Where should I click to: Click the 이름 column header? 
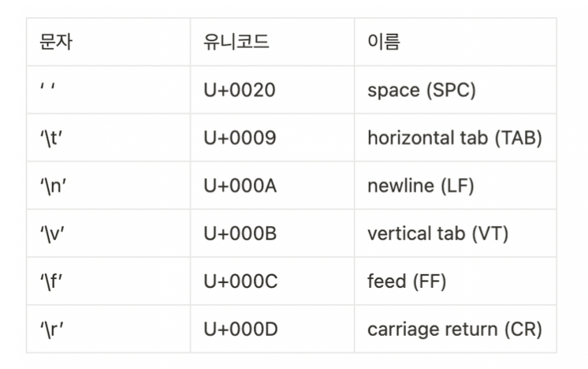pos(456,42)
